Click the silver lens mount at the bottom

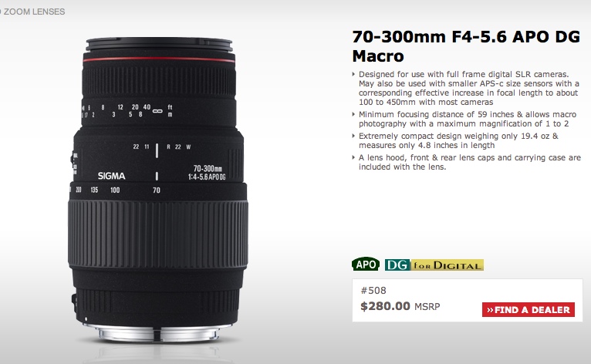(157, 332)
